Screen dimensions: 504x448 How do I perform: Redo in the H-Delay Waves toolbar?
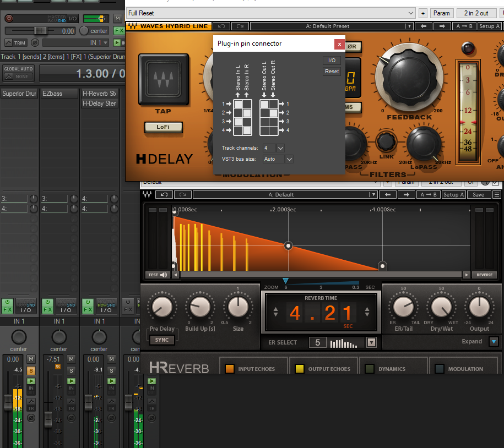(240, 26)
